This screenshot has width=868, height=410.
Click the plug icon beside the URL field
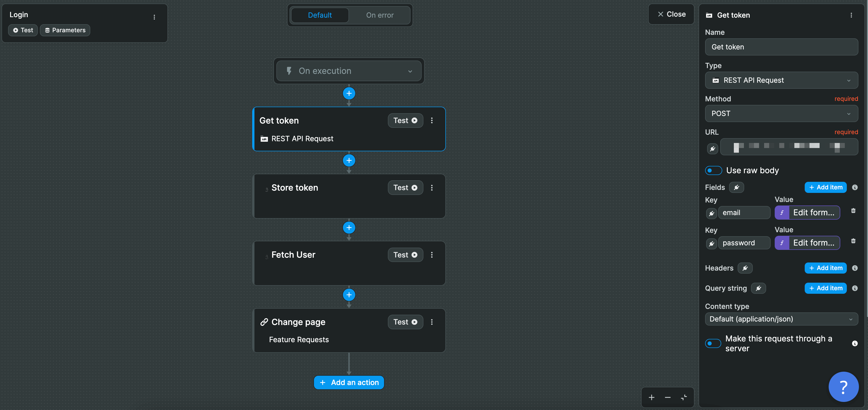coord(713,148)
